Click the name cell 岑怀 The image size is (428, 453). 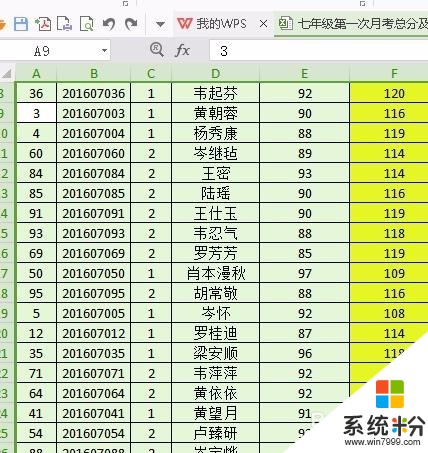click(x=215, y=313)
